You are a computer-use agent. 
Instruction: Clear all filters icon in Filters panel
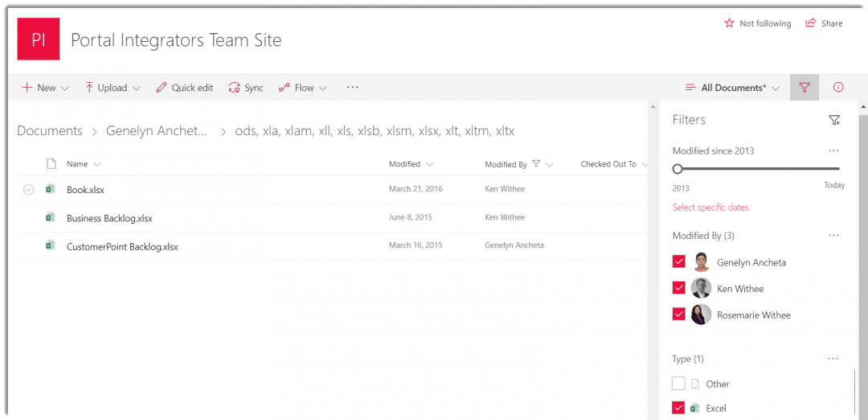point(834,120)
